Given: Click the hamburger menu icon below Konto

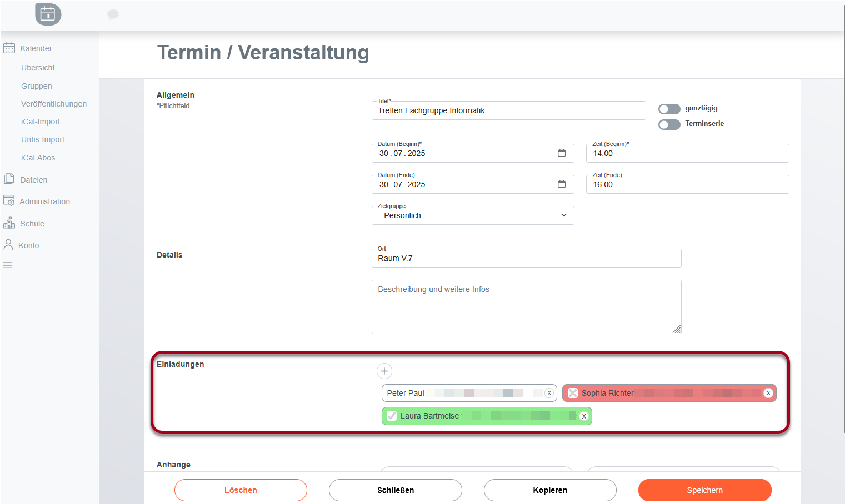Looking at the screenshot, I should point(7,265).
